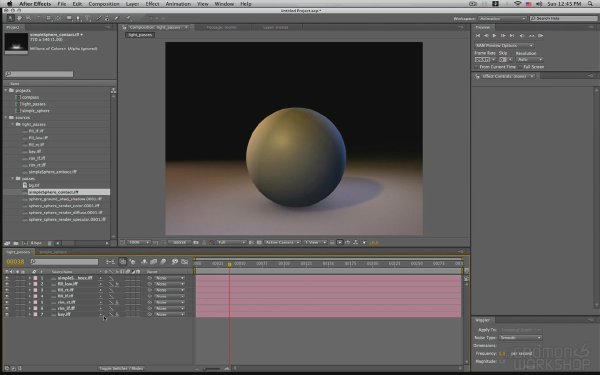Click Toggle Switches / Modes button
Image resolution: width=600 pixels, height=375 pixels.
[121, 368]
